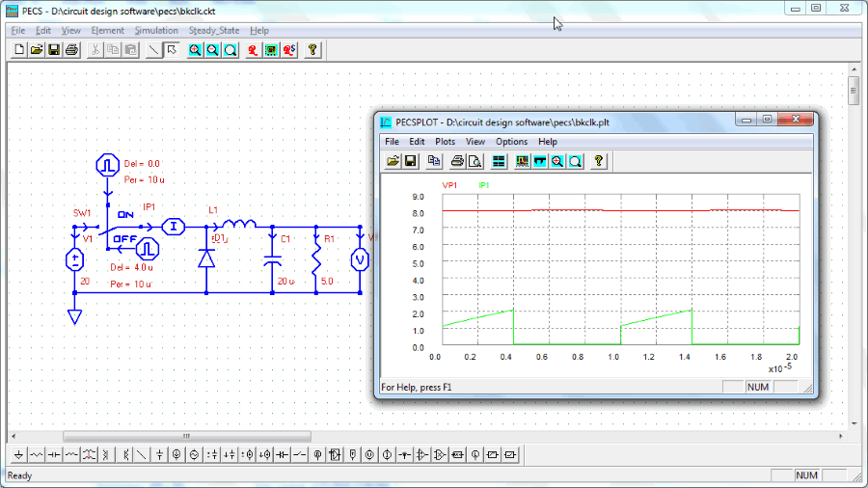868x488 pixels.
Task: Pick the switch element from bottom palette
Action: [300, 455]
